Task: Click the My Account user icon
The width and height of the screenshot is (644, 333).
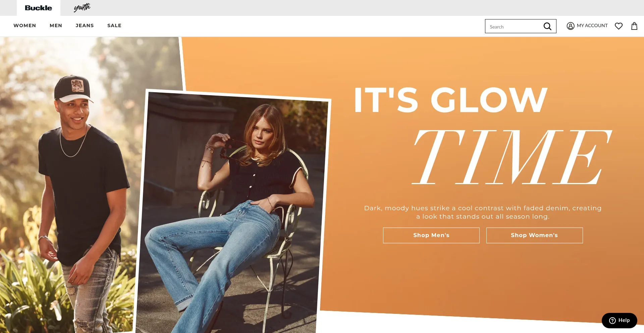Action: pyautogui.click(x=571, y=26)
